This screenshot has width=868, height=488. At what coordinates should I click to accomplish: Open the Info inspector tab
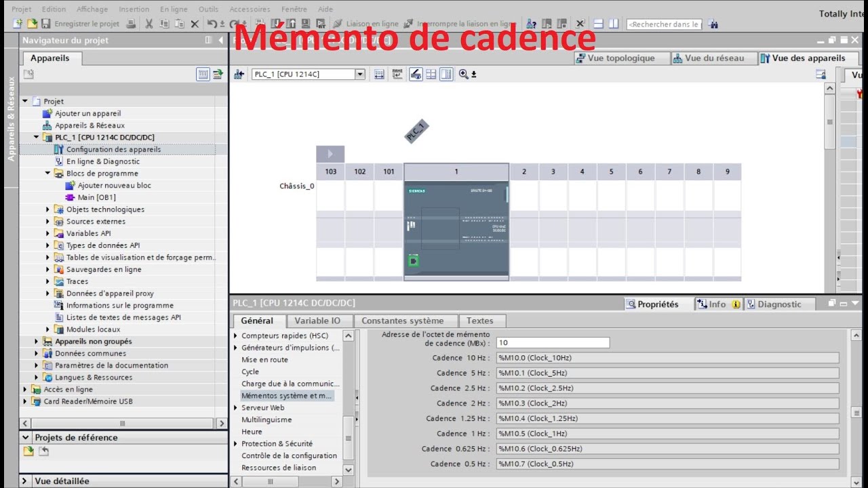[x=717, y=304]
